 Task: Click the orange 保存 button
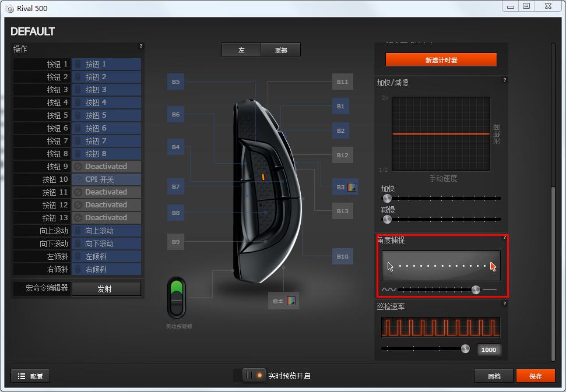tap(535, 376)
